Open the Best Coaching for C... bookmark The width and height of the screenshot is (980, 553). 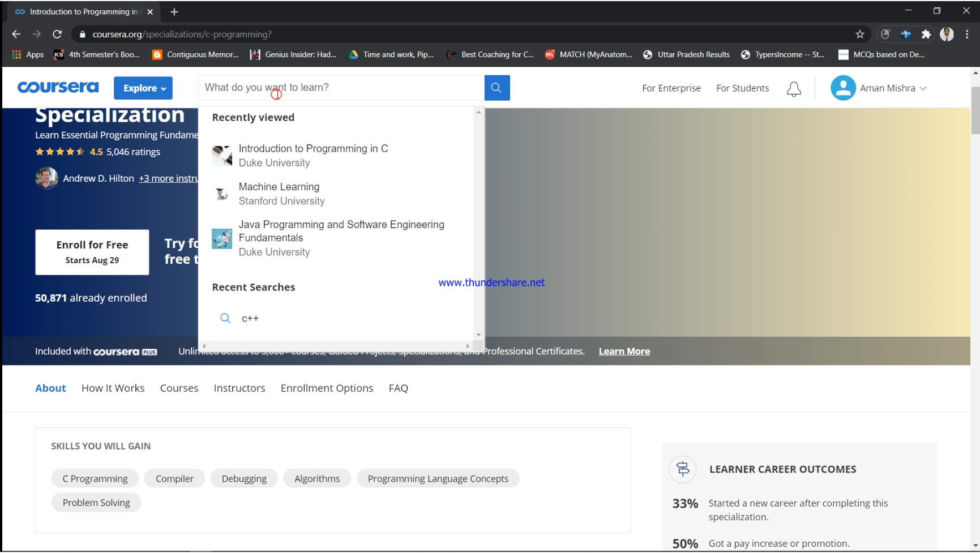[x=490, y=54]
